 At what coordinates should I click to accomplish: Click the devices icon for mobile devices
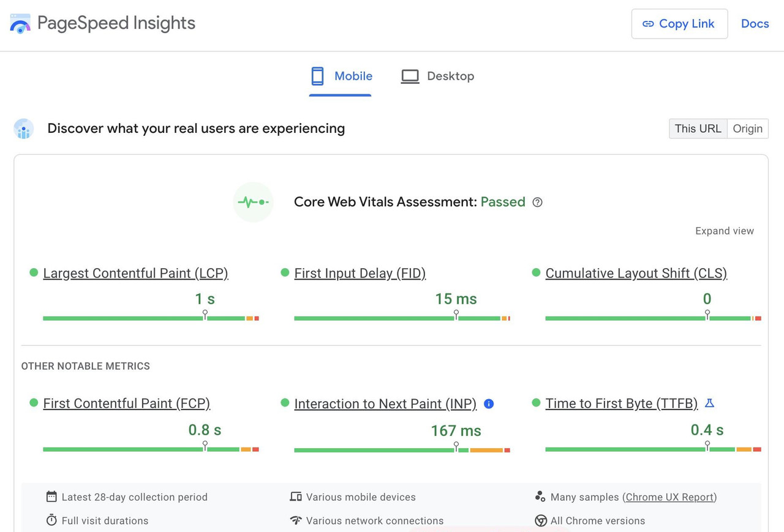296,496
